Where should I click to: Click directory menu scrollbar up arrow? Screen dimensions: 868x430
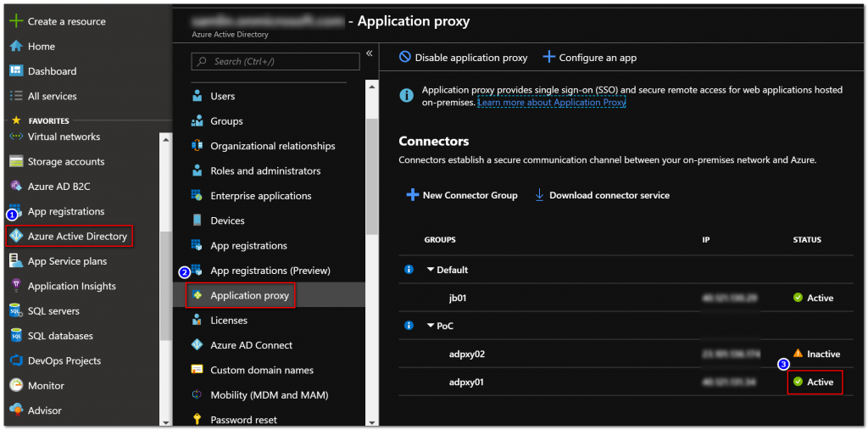(372, 87)
